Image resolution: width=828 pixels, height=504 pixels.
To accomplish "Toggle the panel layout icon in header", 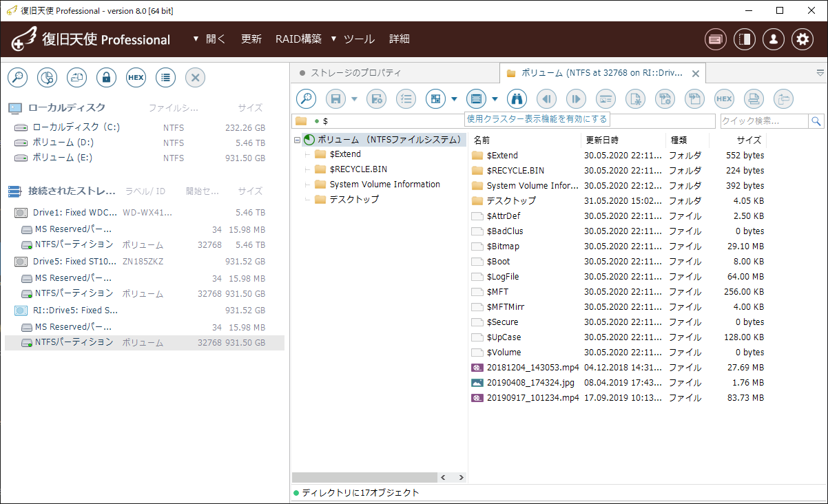I will [x=745, y=39].
